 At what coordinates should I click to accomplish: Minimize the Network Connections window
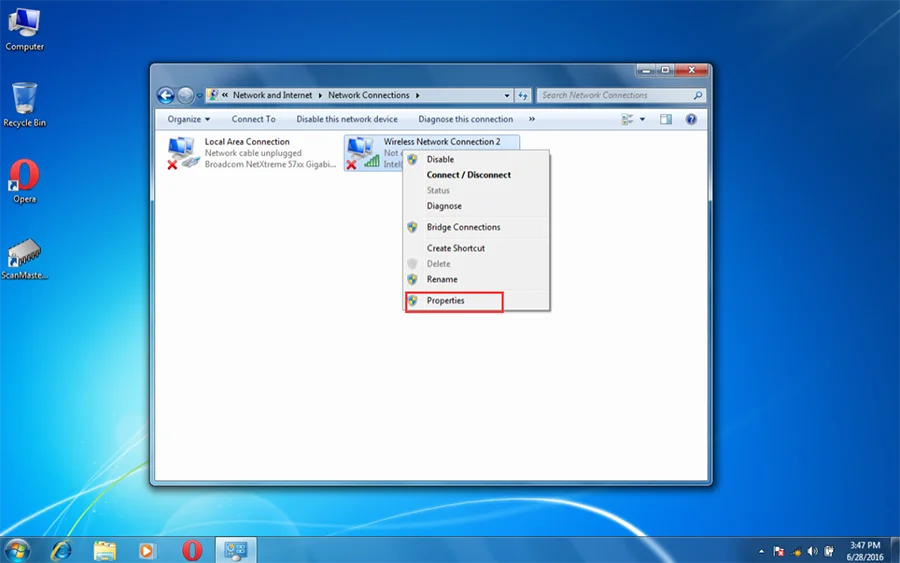pyautogui.click(x=646, y=70)
